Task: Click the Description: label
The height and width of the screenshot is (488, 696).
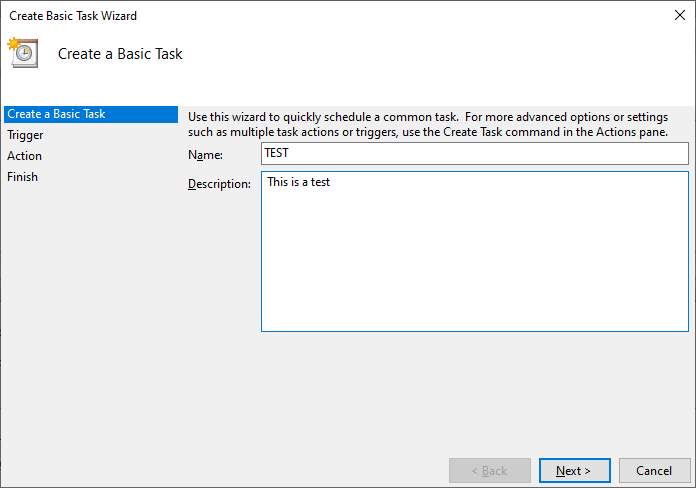Action: coord(219,184)
